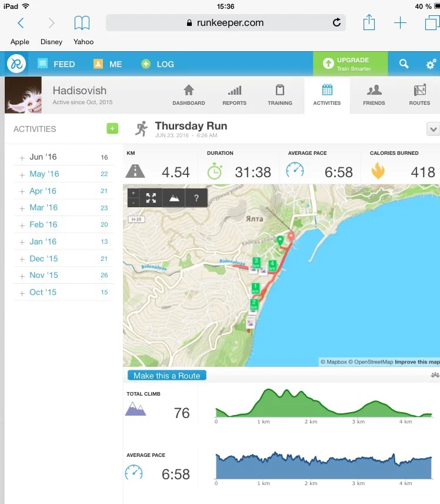Image resolution: width=440 pixels, height=504 pixels.
Task: Click the friends icon beside route button
Action: [x=435, y=375]
